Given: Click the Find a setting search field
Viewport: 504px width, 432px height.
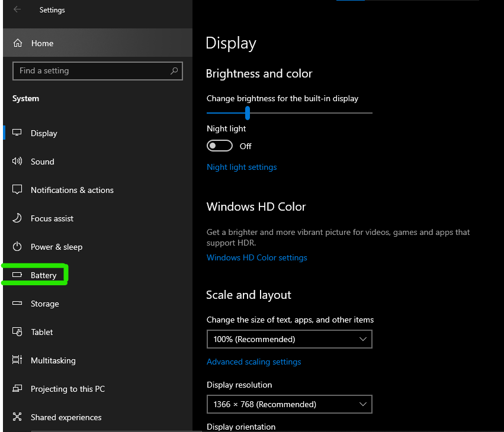Looking at the screenshot, I should (x=98, y=70).
